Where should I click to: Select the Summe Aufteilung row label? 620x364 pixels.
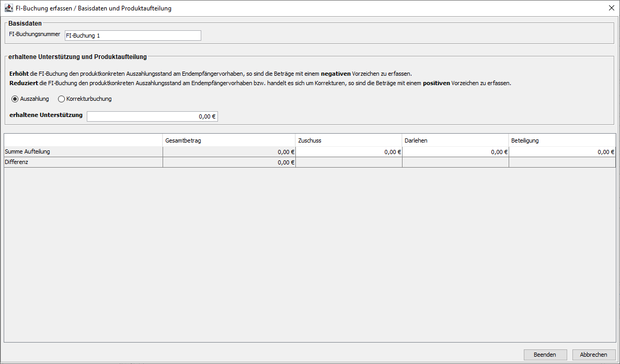pos(84,152)
